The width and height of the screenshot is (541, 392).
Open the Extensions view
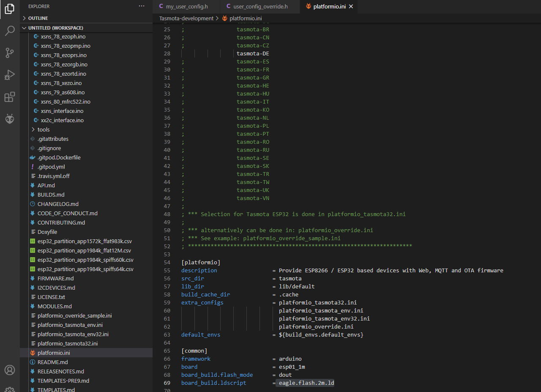[x=10, y=97]
